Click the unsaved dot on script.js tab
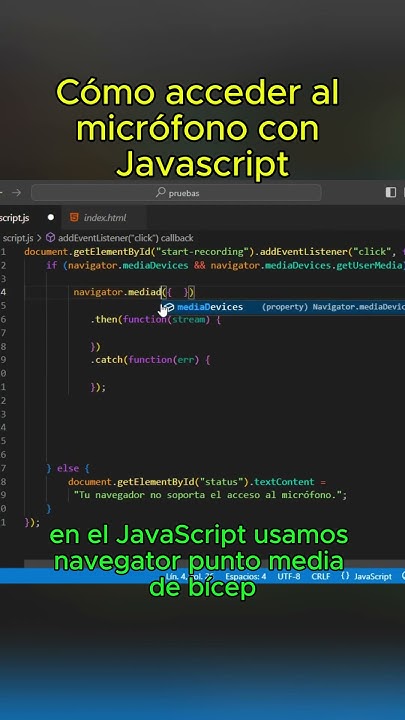The height and width of the screenshot is (720, 405). pos(51,217)
